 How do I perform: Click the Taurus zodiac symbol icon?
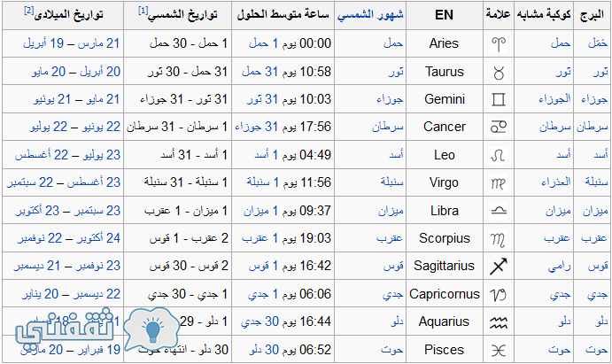tap(499, 72)
